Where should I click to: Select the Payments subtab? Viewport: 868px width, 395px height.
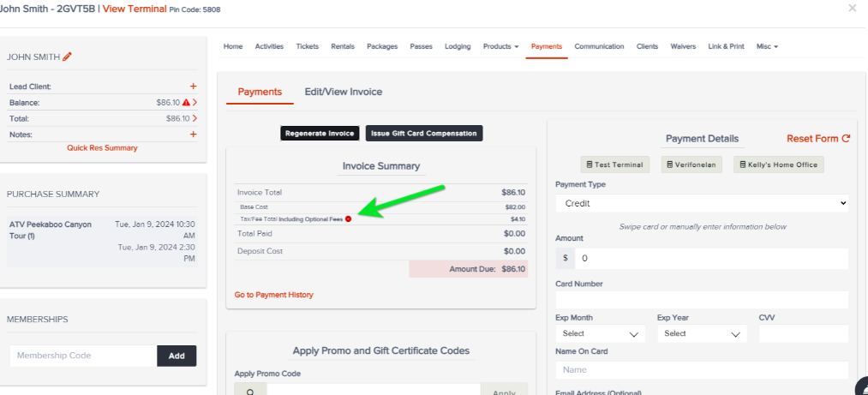click(x=260, y=92)
